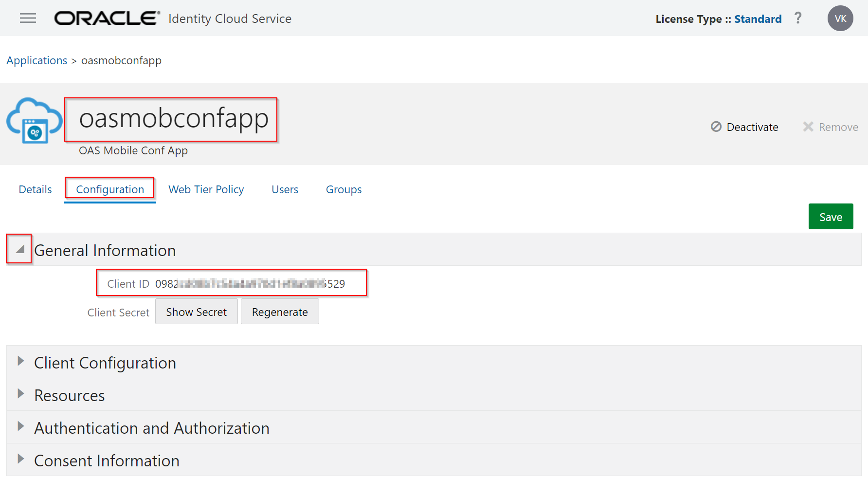Open the help question mark icon
868x479 pixels.
click(x=798, y=18)
